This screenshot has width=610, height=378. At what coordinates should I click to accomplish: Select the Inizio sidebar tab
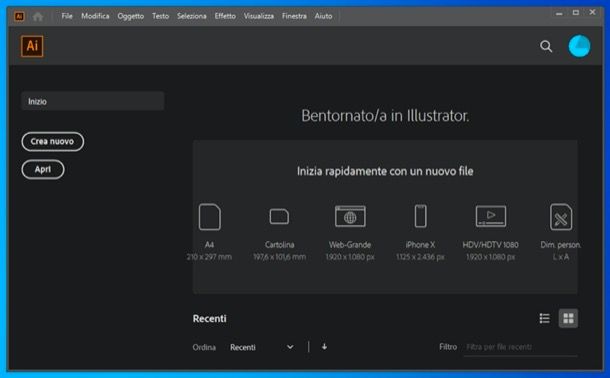click(x=93, y=101)
